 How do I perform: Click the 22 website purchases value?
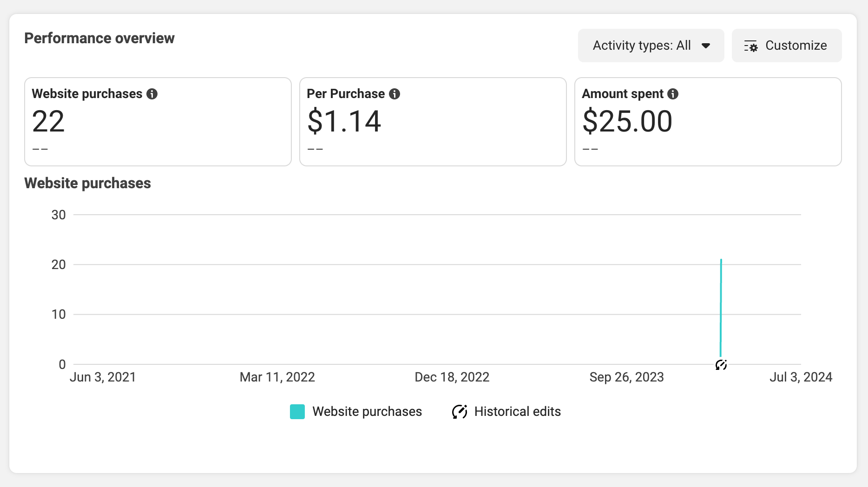pos(48,122)
